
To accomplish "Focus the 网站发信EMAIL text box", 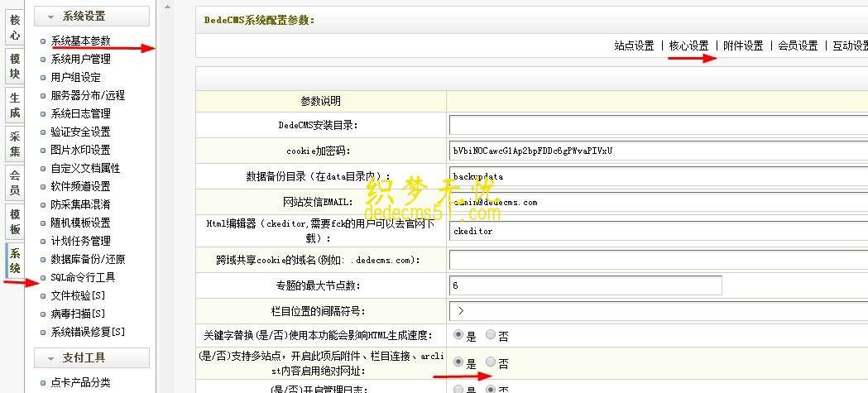I will point(658,203).
